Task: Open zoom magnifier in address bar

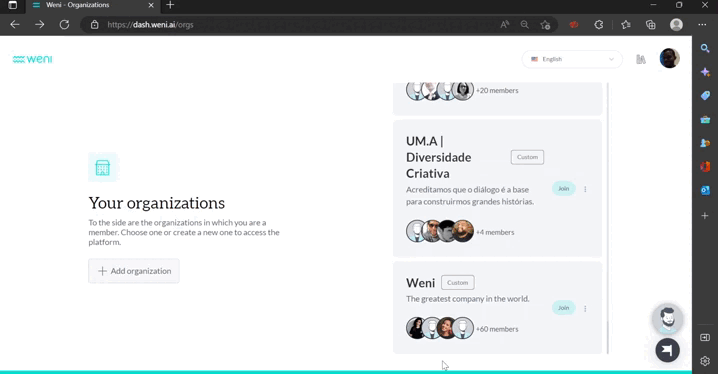Action: (525, 25)
